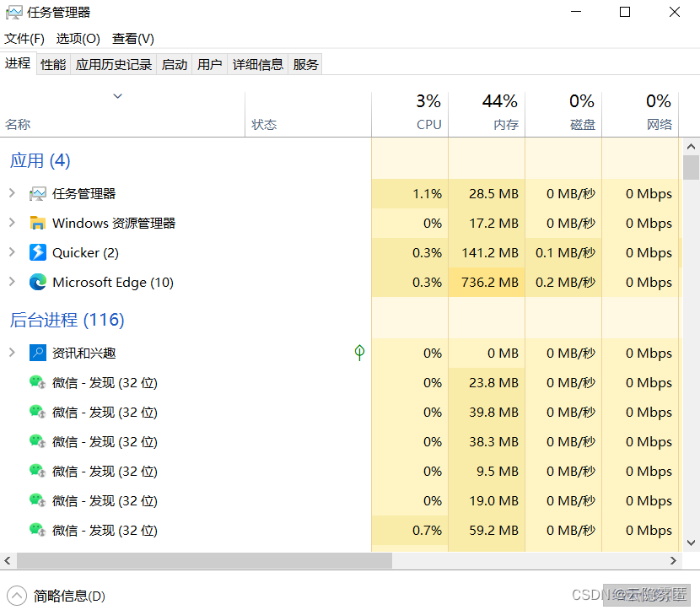This screenshot has width=700, height=610.
Task: Click the horizontal scrollbar left arrow
Action: click(7, 560)
